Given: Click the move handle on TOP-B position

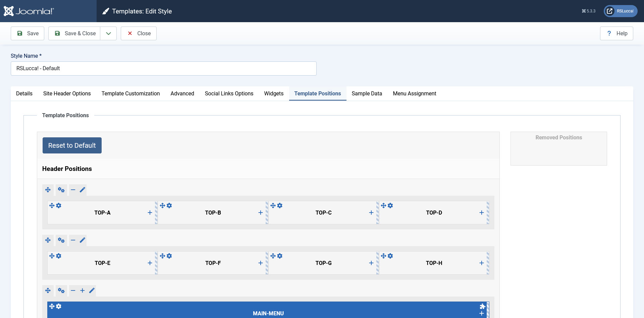Looking at the screenshot, I should 162,206.
